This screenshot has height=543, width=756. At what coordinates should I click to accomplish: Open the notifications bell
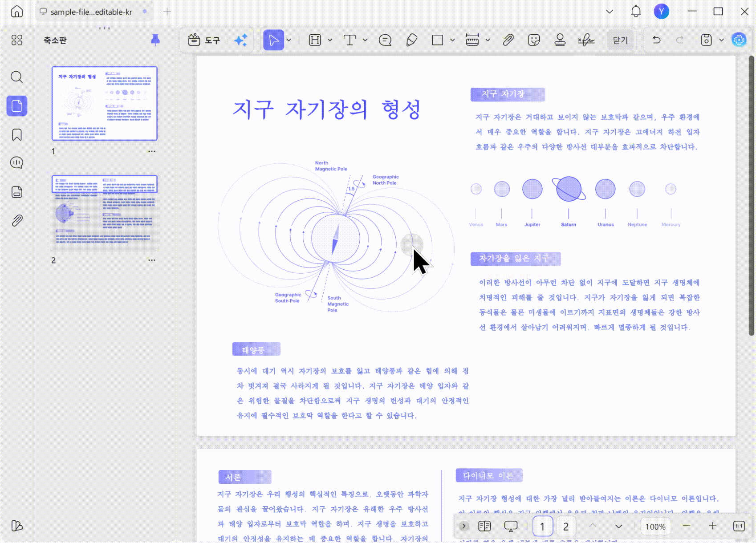click(x=636, y=12)
